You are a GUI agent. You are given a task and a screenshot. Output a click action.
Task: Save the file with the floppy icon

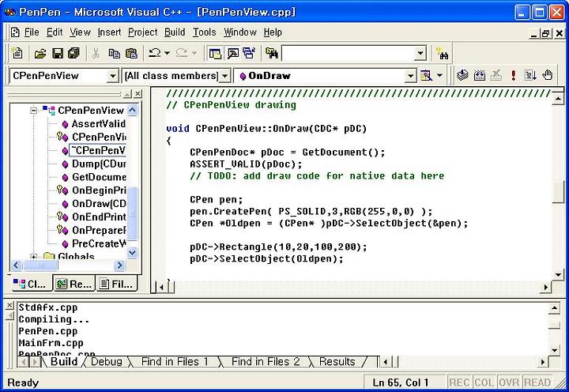(58, 54)
